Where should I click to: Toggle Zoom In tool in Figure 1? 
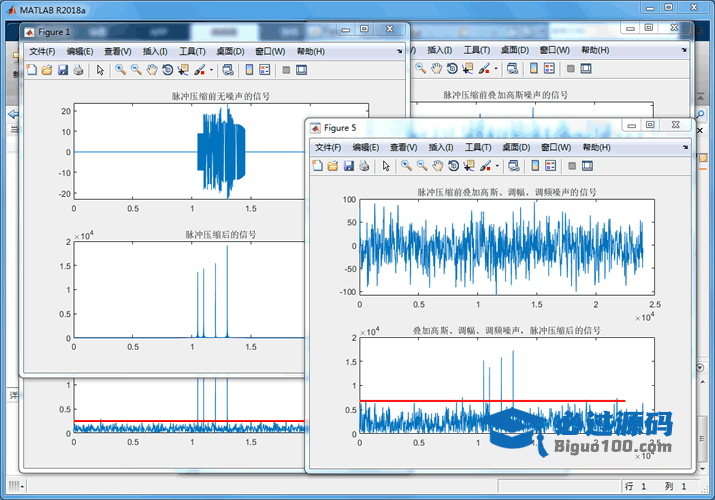pos(120,70)
